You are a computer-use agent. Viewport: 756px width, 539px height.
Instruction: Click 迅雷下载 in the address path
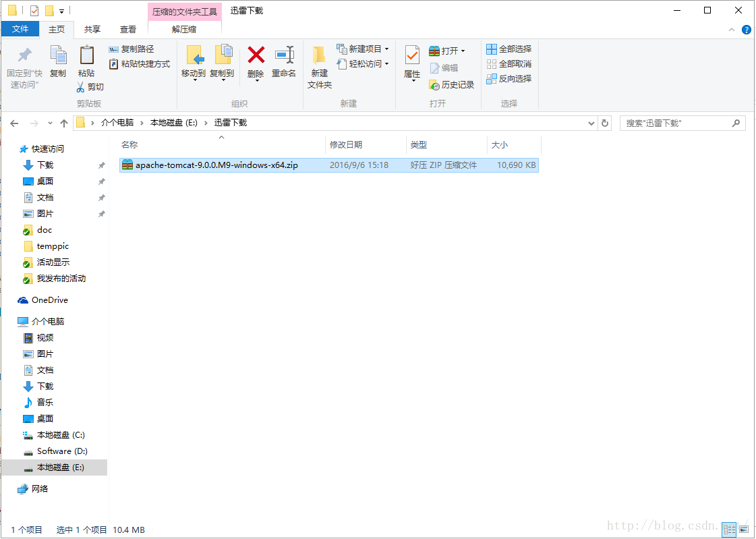pos(231,123)
